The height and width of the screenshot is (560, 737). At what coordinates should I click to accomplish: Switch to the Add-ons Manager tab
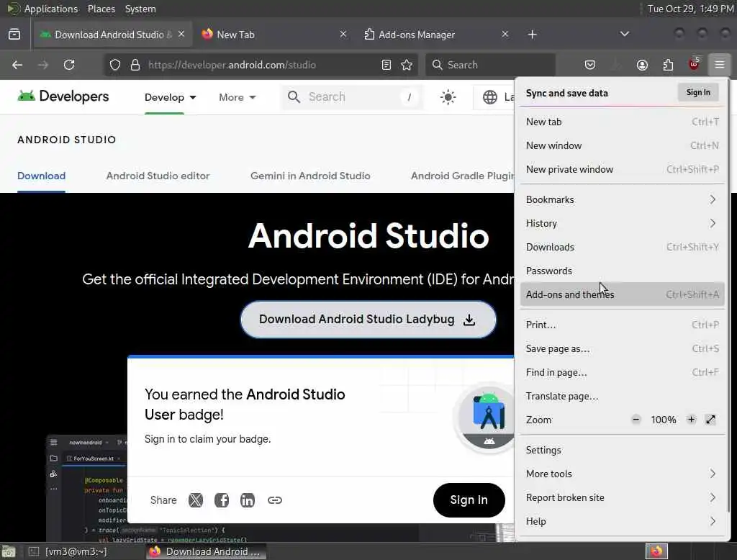coord(435,35)
